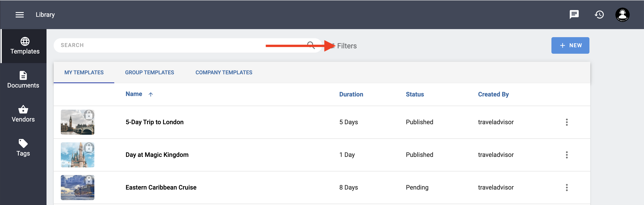Image resolution: width=644 pixels, height=205 pixels.
Task: Open '5-Day Trip to London' template
Action: tap(155, 122)
